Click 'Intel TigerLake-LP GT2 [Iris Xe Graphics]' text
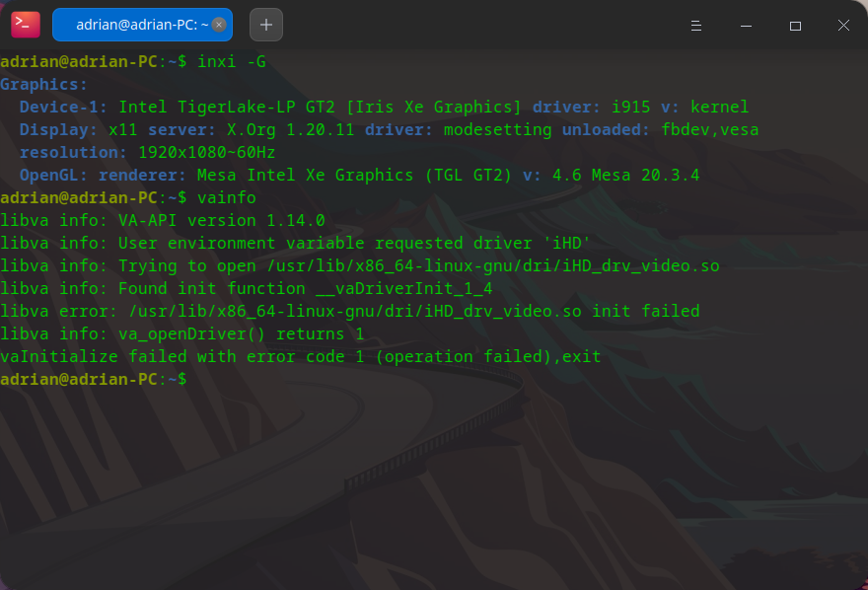The image size is (868, 590). coord(320,107)
